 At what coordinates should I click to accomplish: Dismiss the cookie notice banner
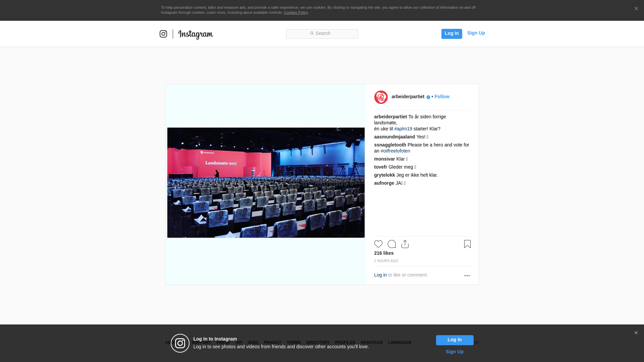coord(636,9)
